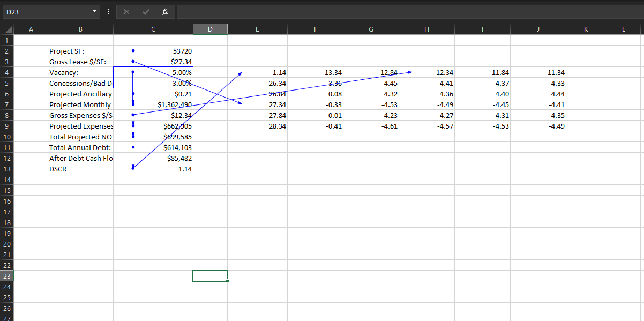
Task: Click the 'DSCR' label cell
Action: pyautogui.click(x=80, y=169)
